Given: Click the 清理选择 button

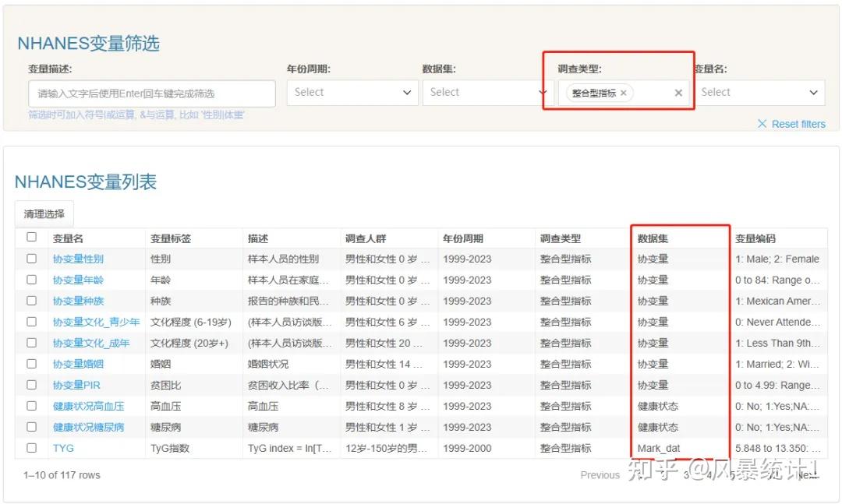Looking at the screenshot, I should [44, 213].
